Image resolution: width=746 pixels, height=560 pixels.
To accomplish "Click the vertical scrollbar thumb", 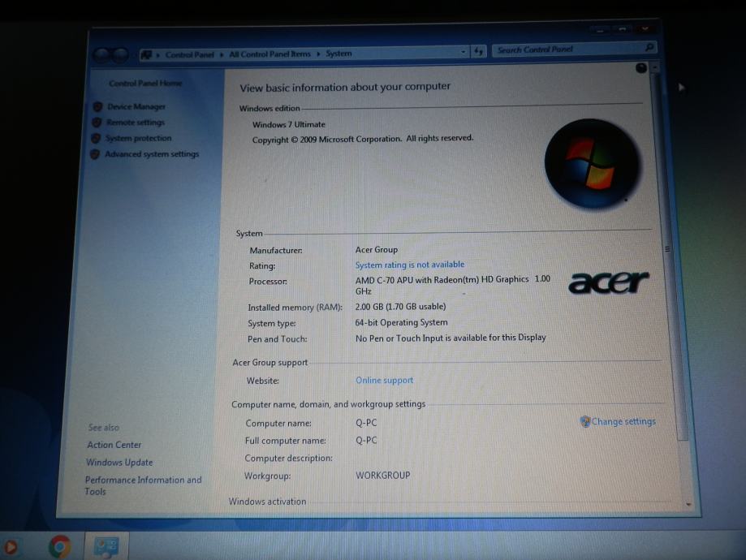I will tap(669, 257).
